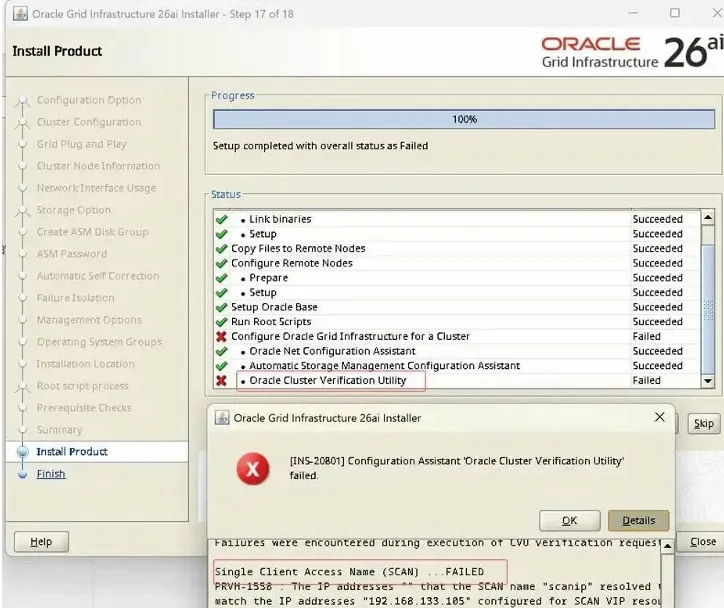Select the Storage Option step
724x608 pixels.
point(73,210)
